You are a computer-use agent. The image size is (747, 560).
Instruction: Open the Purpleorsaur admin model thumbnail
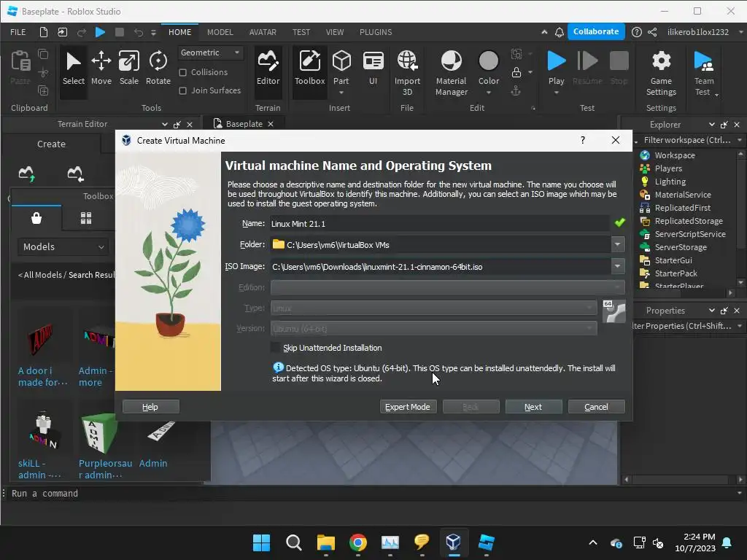click(100, 433)
